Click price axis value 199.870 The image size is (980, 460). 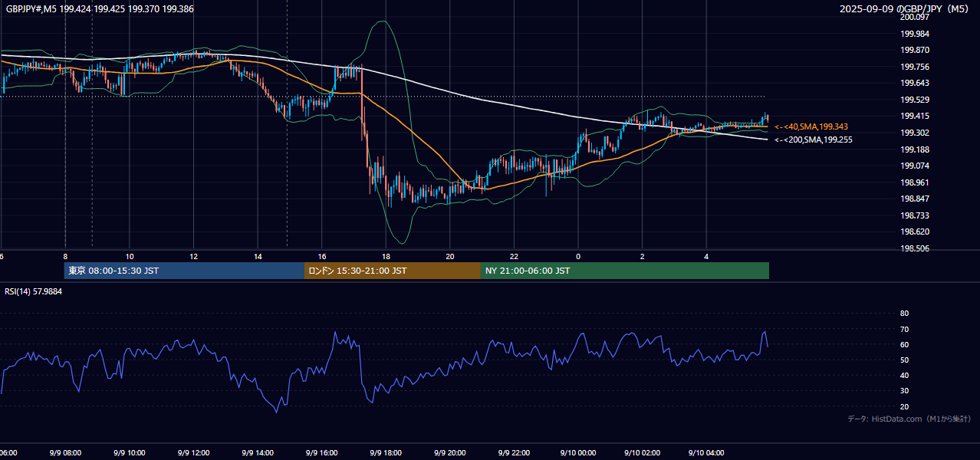[915, 50]
